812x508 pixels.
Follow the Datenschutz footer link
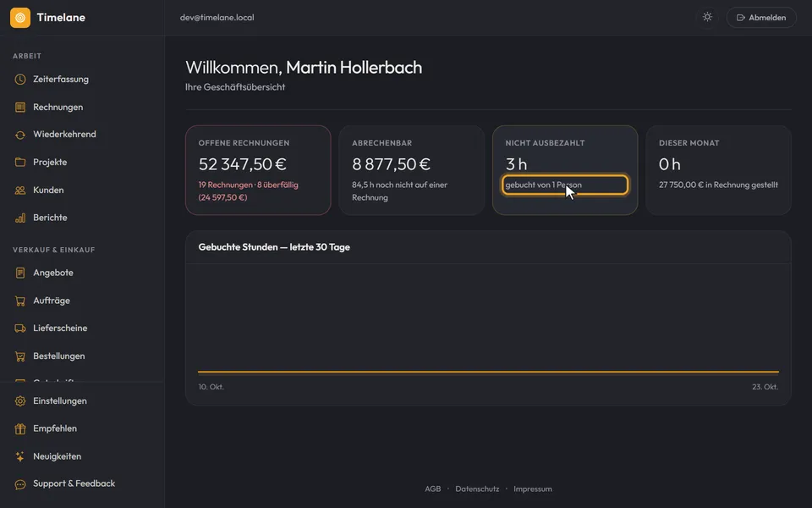[477, 489]
